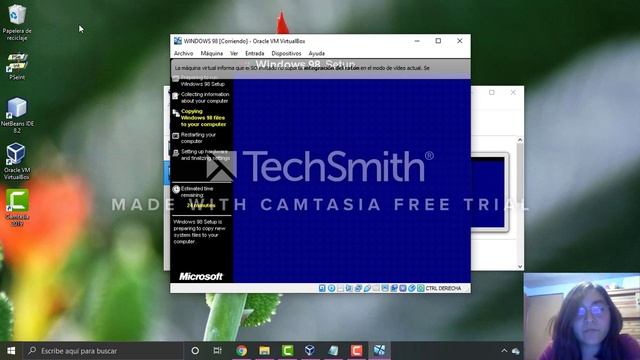The height and width of the screenshot is (360, 640).
Task: Open the Windows Start menu
Action: 11,351
